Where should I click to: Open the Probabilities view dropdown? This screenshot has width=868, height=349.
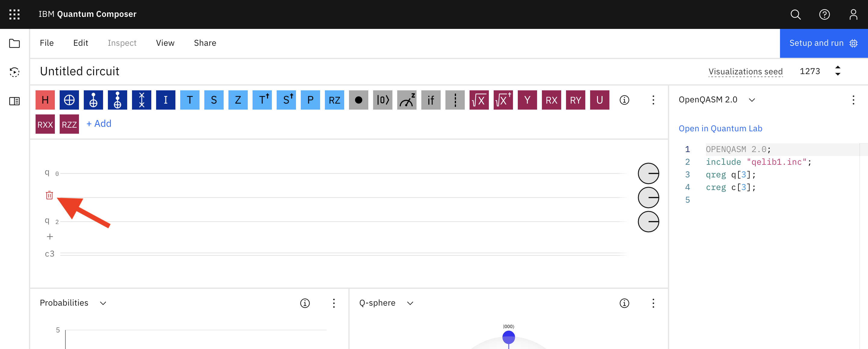point(103,303)
